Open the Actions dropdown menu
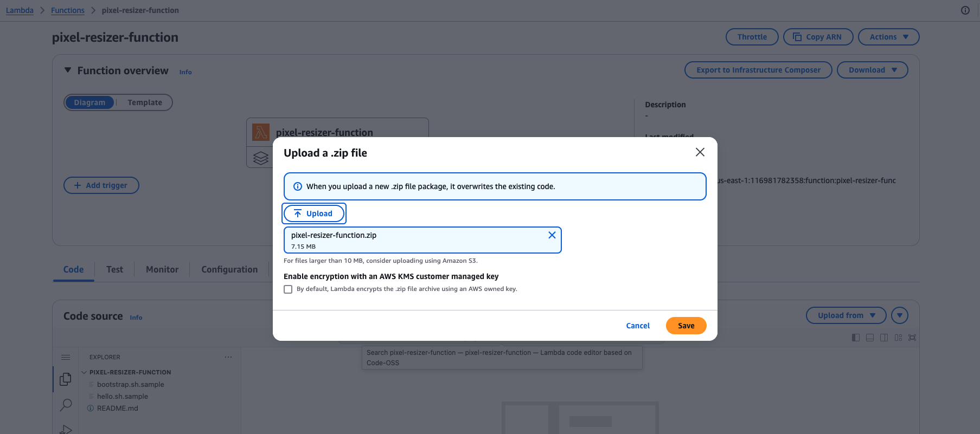Image resolution: width=980 pixels, height=434 pixels. point(889,37)
